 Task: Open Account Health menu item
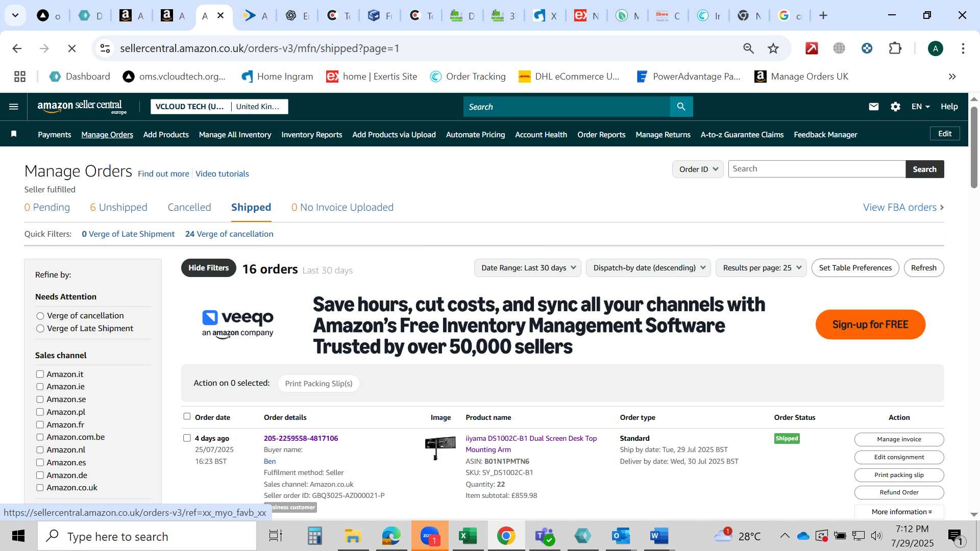541,135
